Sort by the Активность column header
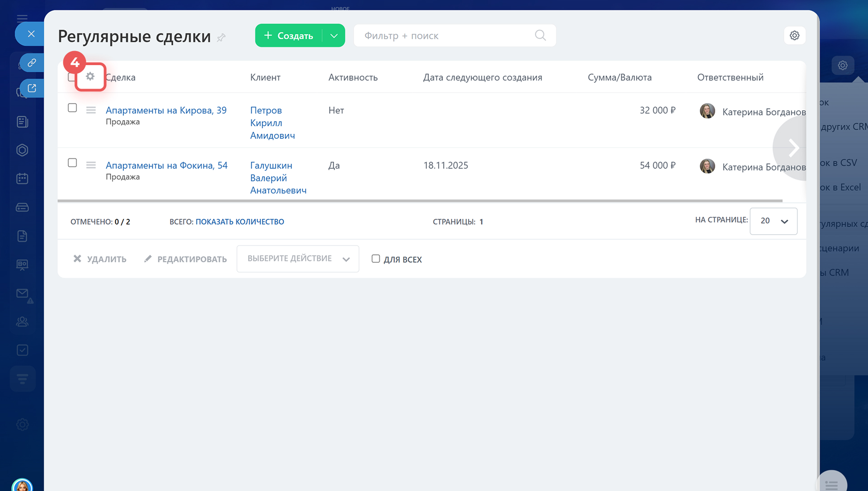This screenshot has height=491, width=868. (353, 77)
